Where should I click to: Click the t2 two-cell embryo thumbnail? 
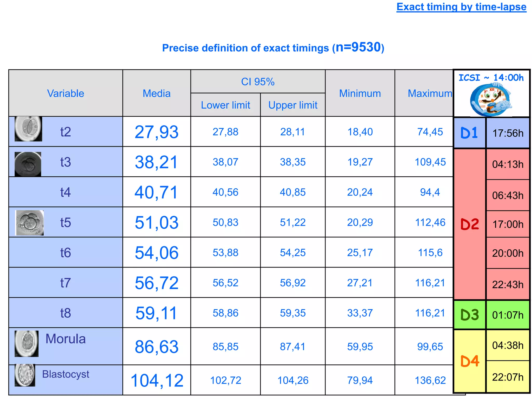[x=28, y=129]
